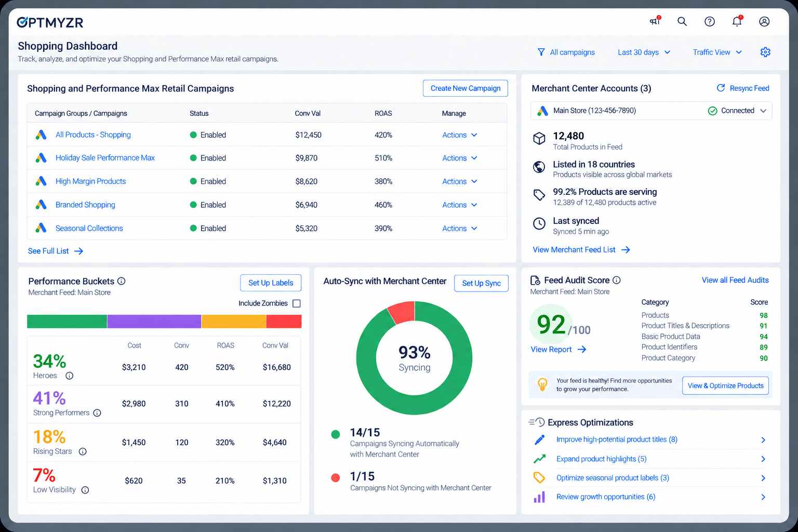The width and height of the screenshot is (798, 532).
Task: Open the notifications bell
Action: coord(737,21)
